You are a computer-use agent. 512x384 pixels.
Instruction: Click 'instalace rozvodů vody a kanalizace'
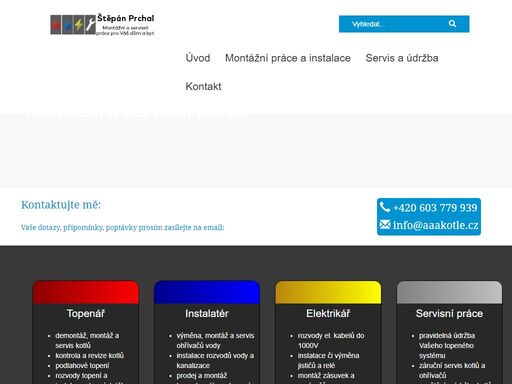coord(215,360)
